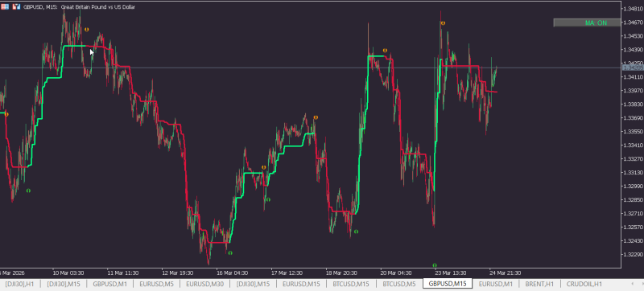Click the green signal marker under the 18 Mar 20:30 low
Viewport: 644px width, 291px height.
coord(356,232)
